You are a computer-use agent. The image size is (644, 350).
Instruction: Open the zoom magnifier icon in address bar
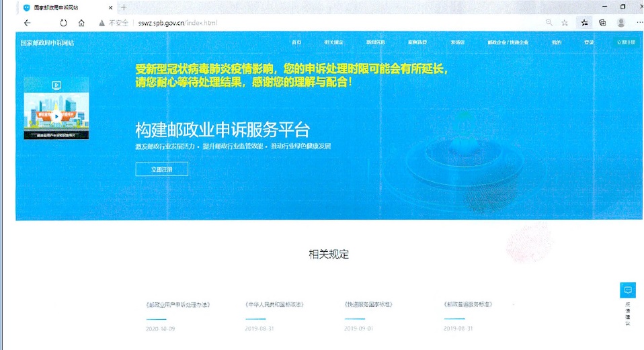(549, 22)
